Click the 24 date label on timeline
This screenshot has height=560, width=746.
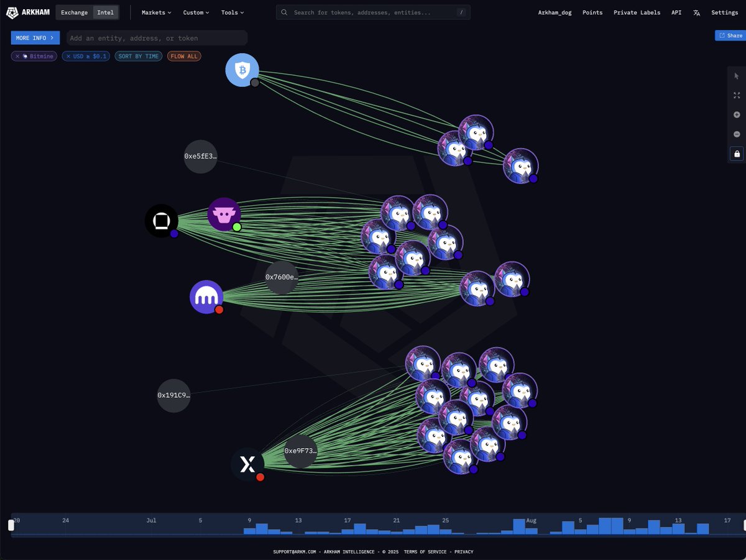pyautogui.click(x=66, y=520)
